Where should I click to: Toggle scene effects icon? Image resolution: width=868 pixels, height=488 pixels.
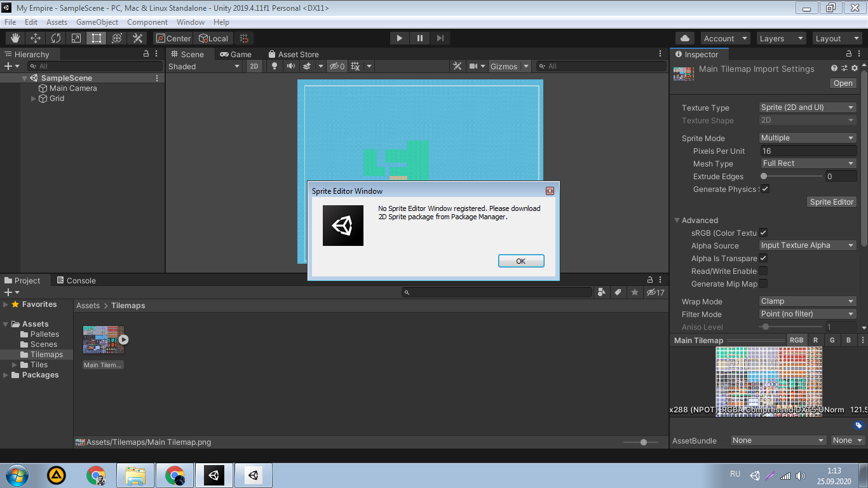pyautogui.click(x=308, y=66)
